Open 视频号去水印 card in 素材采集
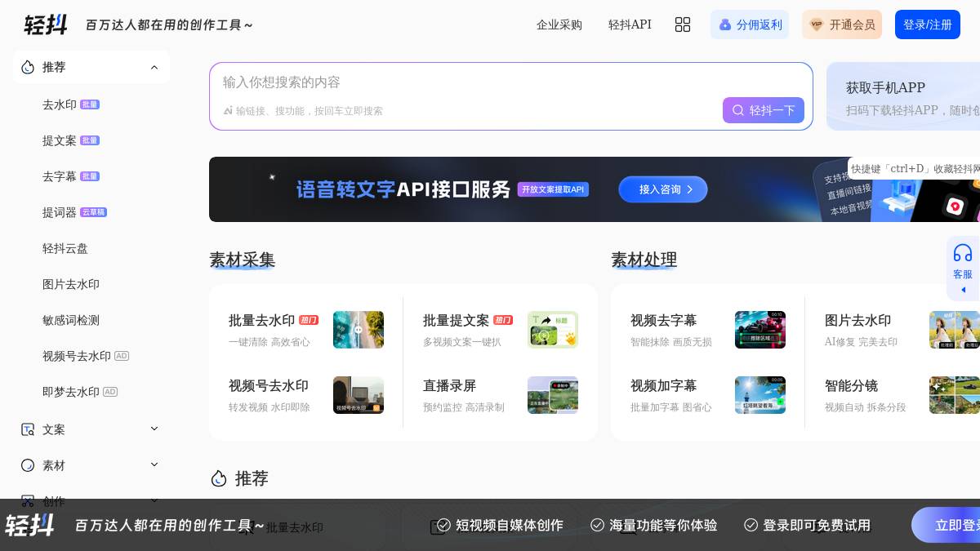 click(269, 385)
